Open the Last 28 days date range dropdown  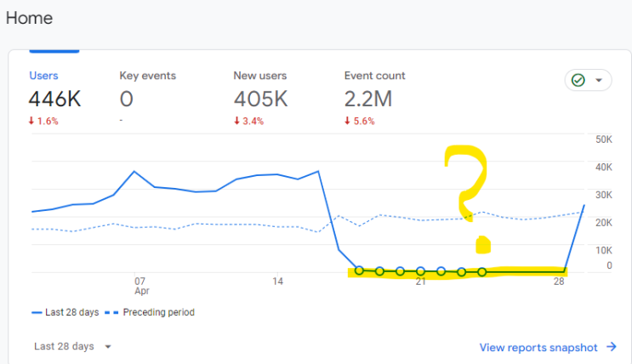tap(72, 346)
